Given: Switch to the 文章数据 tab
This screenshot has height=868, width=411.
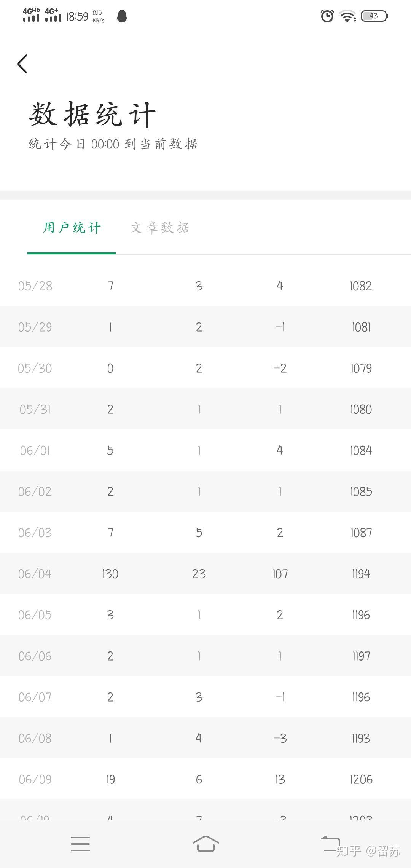Looking at the screenshot, I should click(x=160, y=228).
